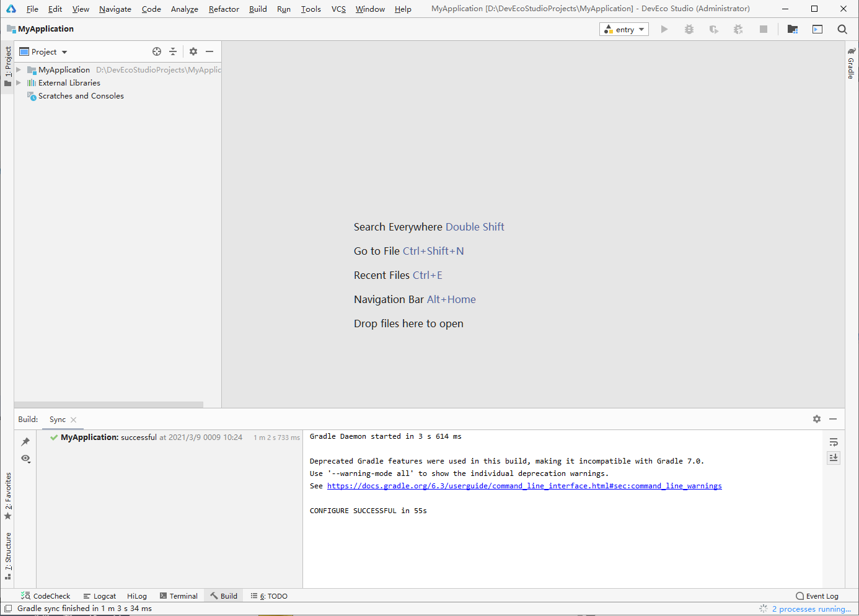
Task: Click the Project panel horizontal scrollbar
Action: [x=109, y=405]
